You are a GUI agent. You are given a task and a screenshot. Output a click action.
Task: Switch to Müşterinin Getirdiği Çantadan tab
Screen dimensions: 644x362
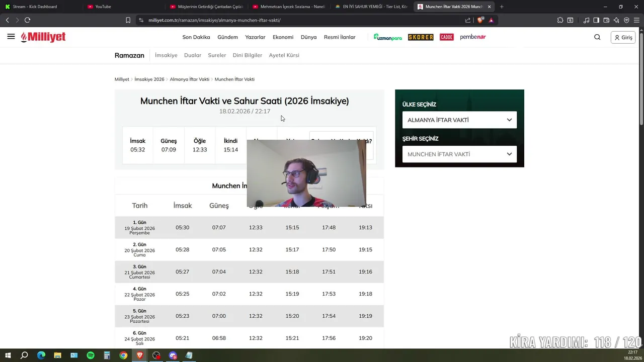[x=206, y=7]
